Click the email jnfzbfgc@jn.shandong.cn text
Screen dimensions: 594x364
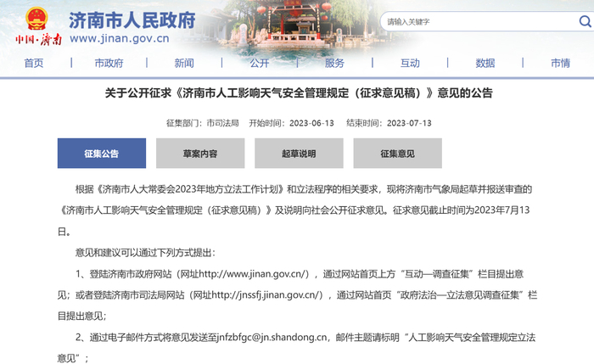[x=272, y=337]
